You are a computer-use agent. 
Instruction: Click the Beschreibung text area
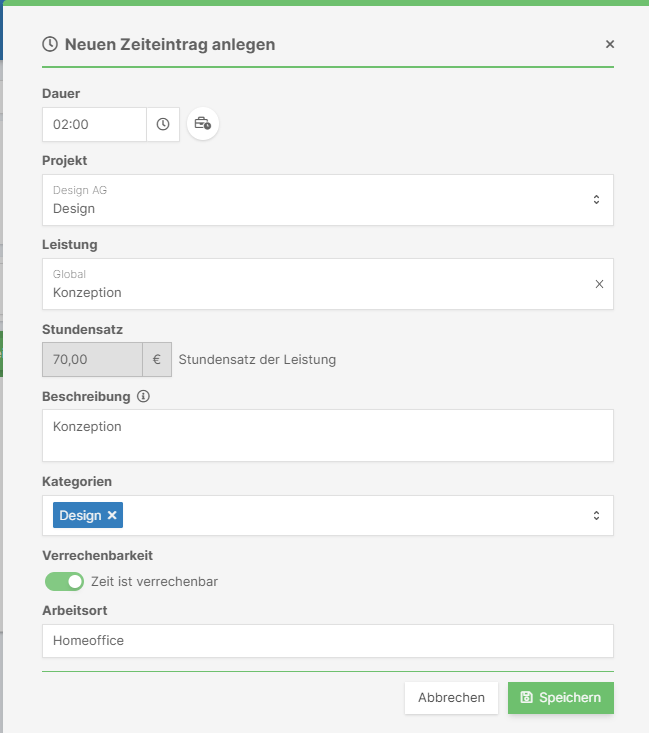click(x=328, y=435)
